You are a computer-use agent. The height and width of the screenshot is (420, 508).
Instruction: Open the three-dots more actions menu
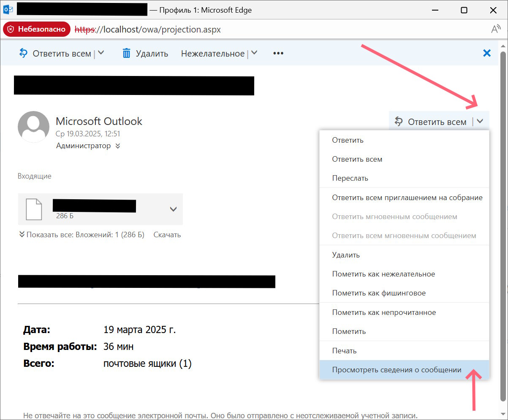point(278,54)
